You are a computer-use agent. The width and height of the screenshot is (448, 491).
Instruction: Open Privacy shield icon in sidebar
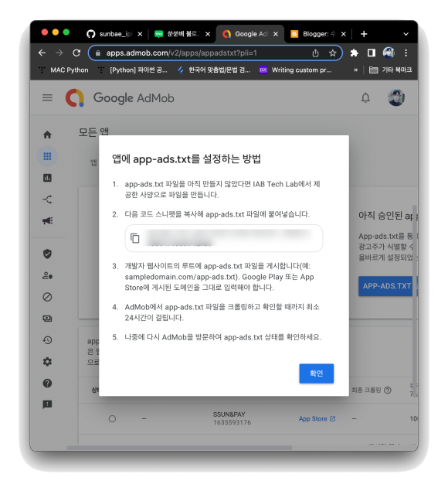(47, 254)
